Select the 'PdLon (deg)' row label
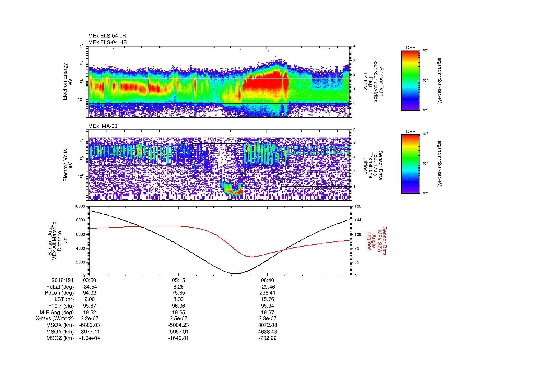The height and width of the screenshot is (392, 555). pyautogui.click(x=59, y=293)
